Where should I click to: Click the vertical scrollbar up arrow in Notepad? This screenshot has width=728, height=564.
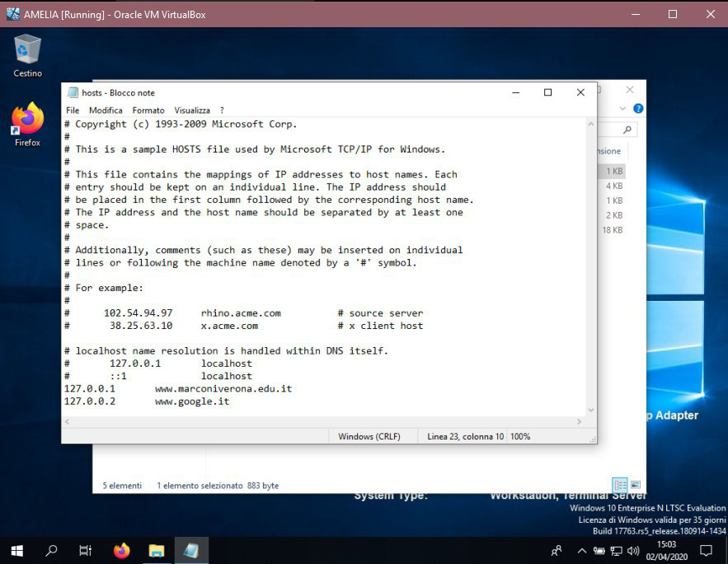(x=590, y=124)
